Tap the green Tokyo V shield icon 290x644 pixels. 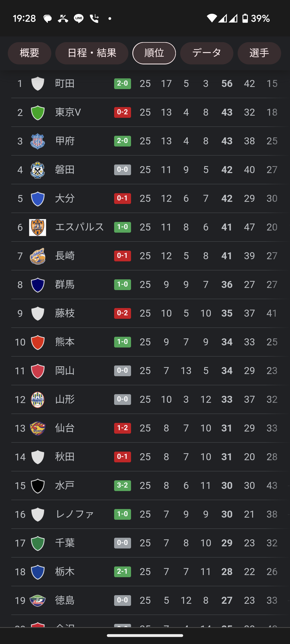[x=38, y=112]
